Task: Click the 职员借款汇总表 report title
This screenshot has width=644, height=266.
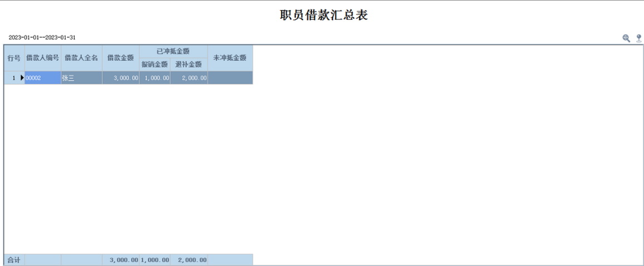Action: coord(323,16)
